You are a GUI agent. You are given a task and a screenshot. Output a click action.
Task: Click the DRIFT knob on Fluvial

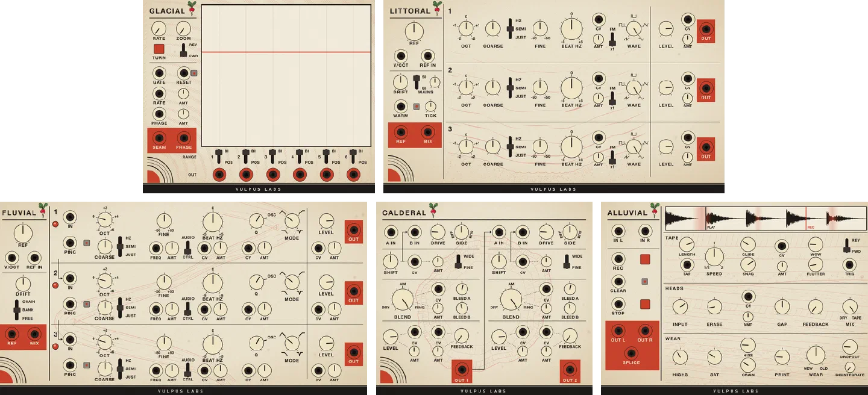coord(23,284)
